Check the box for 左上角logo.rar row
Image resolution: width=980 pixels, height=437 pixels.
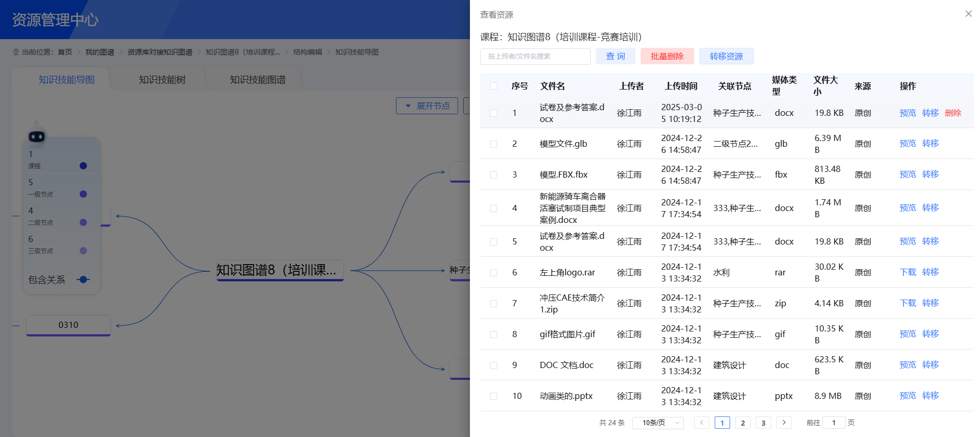[494, 273]
